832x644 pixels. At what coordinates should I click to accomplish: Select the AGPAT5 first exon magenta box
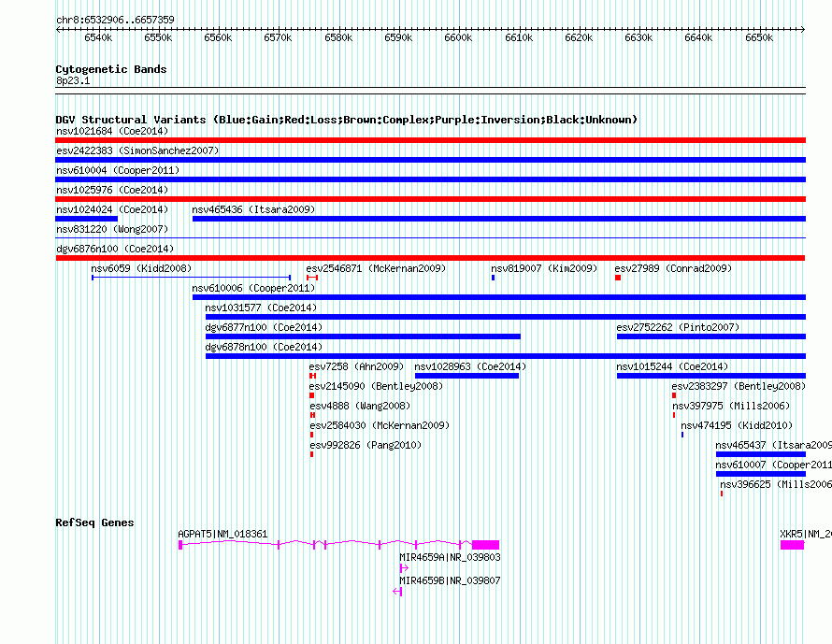[x=180, y=545]
